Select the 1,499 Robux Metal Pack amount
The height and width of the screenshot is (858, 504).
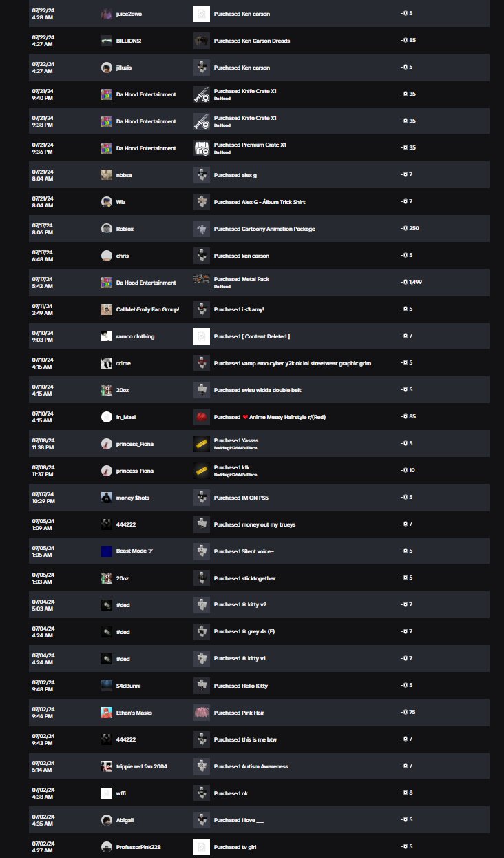pyautogui.click(x=410, y=283)
